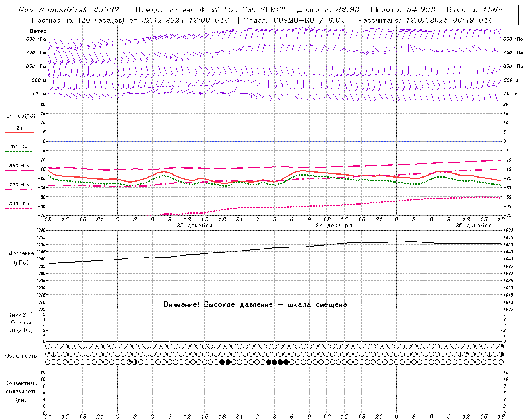Click the forecast start 22.12.2024 12:00 UTC
The width and height of the screenshot is (525, 420).
(x=185, y=20)
